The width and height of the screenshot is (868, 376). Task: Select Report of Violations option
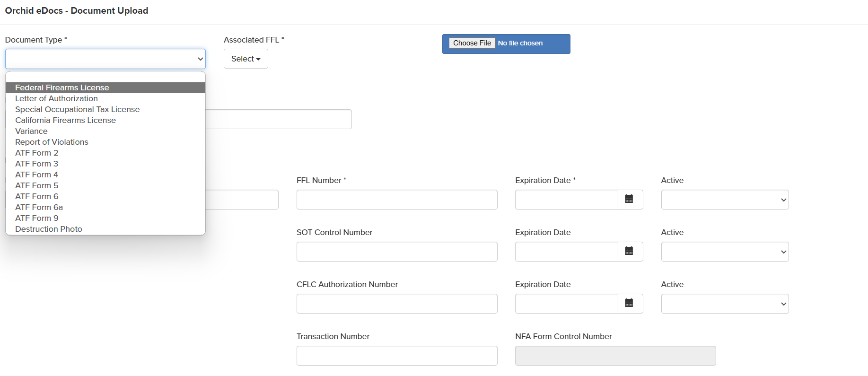52,142
